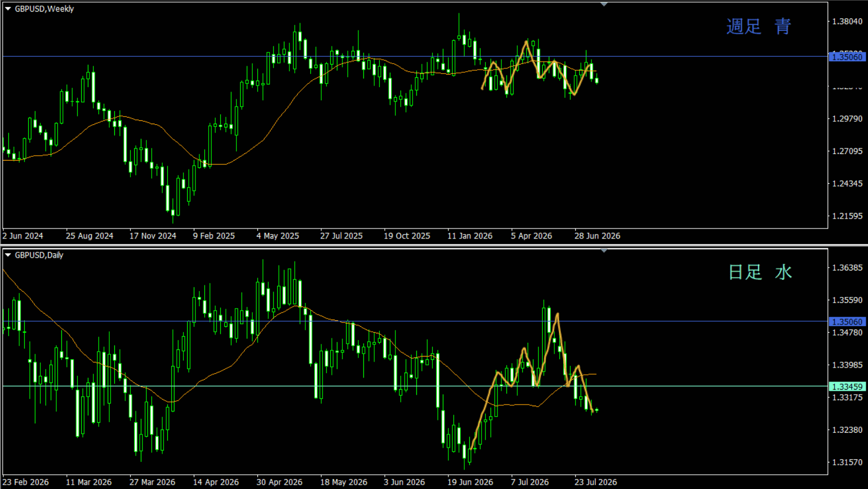
Task: Click the 27 Jul 2025 date label
Action: point(341,236)
